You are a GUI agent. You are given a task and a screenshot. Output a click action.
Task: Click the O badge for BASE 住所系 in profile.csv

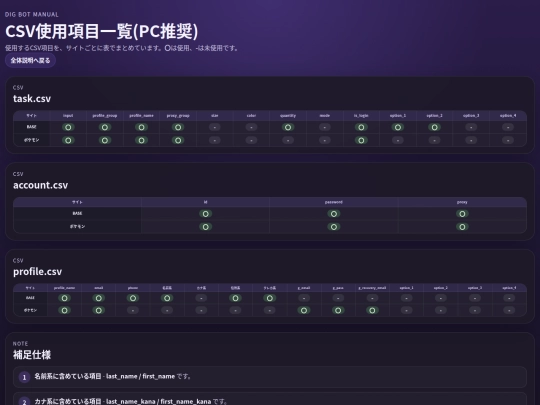point(235,298)
